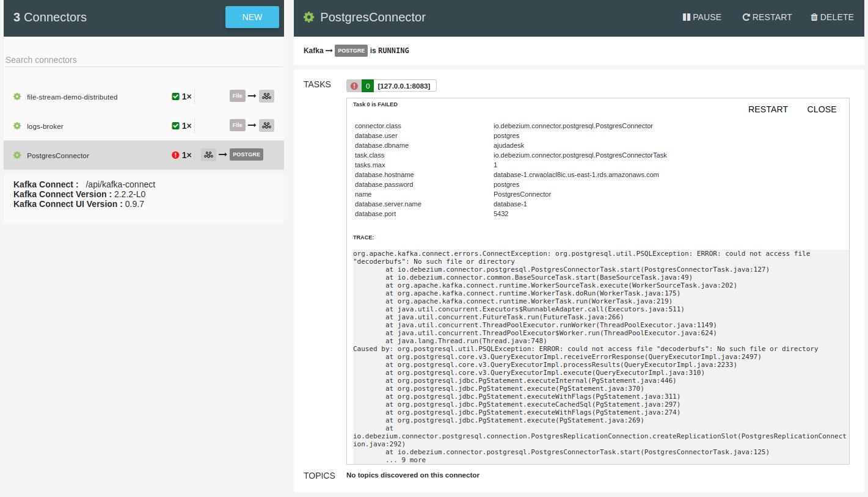868x497 pixels.
Task: Select the PostgresConnector entry in the sidebar
Action: (58, 155)
